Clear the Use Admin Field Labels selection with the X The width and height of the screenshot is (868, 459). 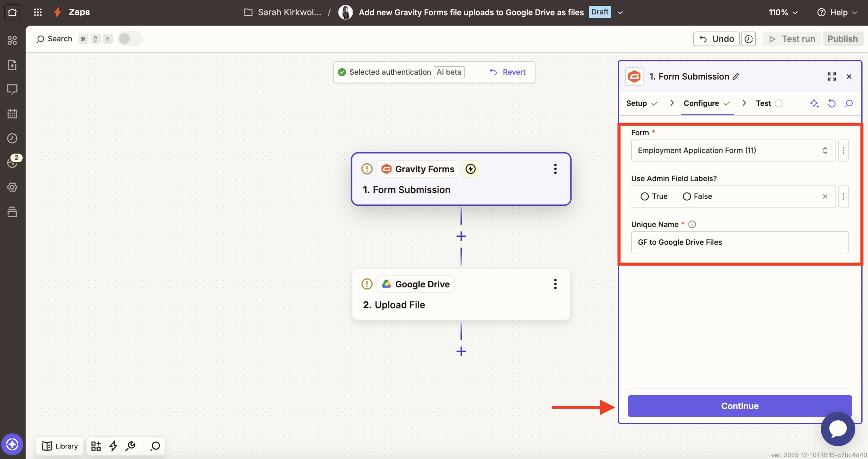pyautogui.click(x=825, y=196)
